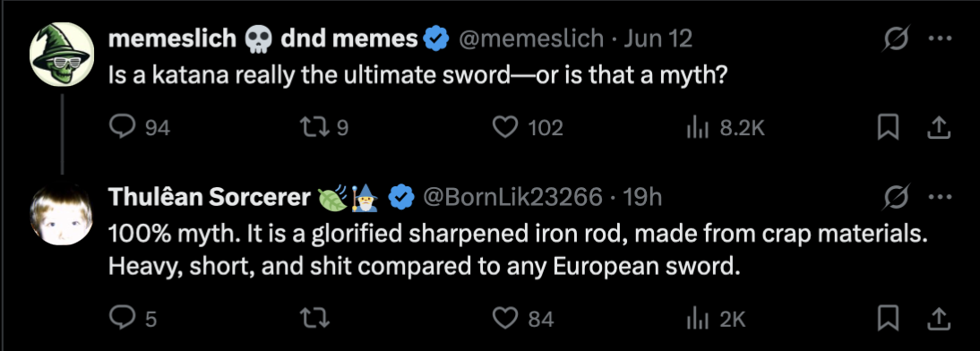Retweet the memeslich katana post
This screenshot has width=980, height=351.
click(x=313, y=128)
